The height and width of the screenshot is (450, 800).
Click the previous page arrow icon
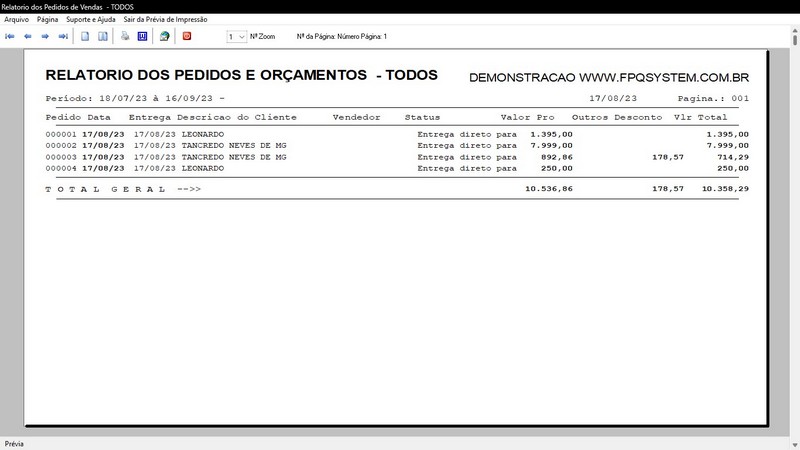28,36
